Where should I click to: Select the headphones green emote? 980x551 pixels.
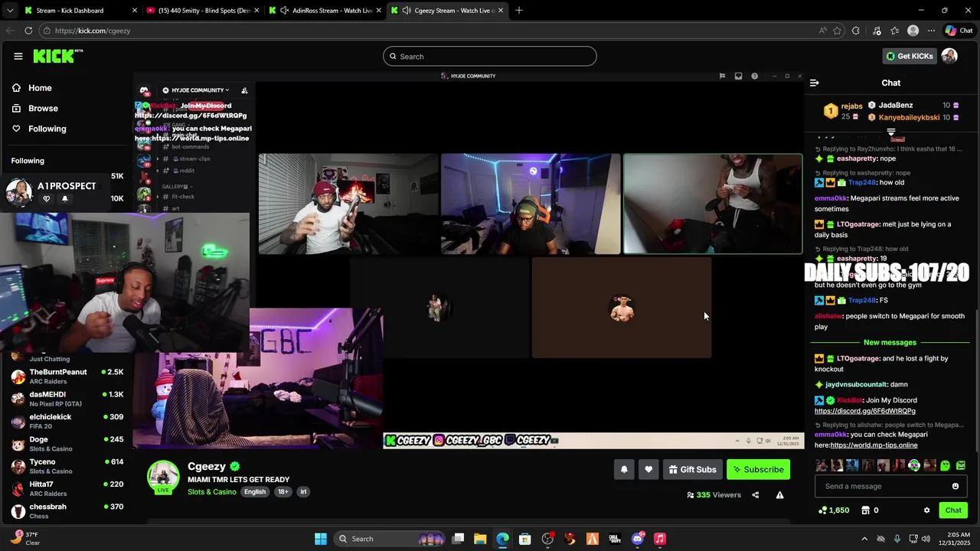point(914,465)
